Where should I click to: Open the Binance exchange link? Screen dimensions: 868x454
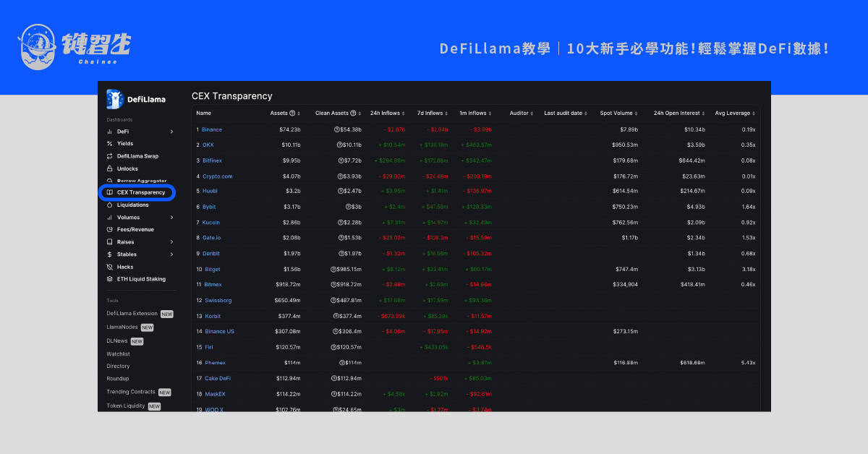212,129
